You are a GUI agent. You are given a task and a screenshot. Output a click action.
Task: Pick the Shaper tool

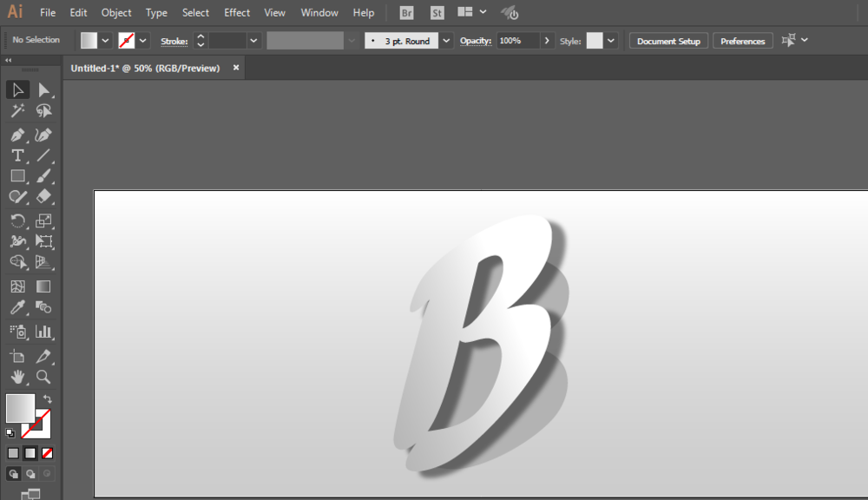click(x=17, y=197)
